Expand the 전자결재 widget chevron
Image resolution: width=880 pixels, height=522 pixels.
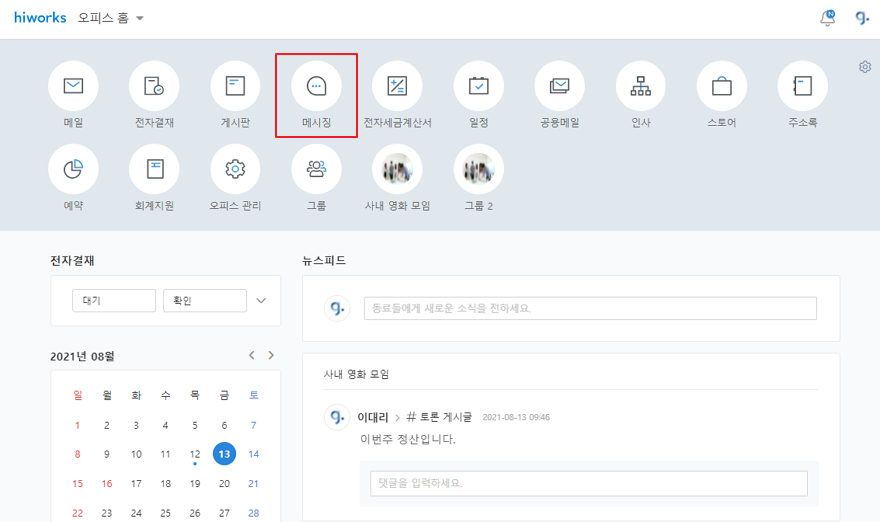262,300
